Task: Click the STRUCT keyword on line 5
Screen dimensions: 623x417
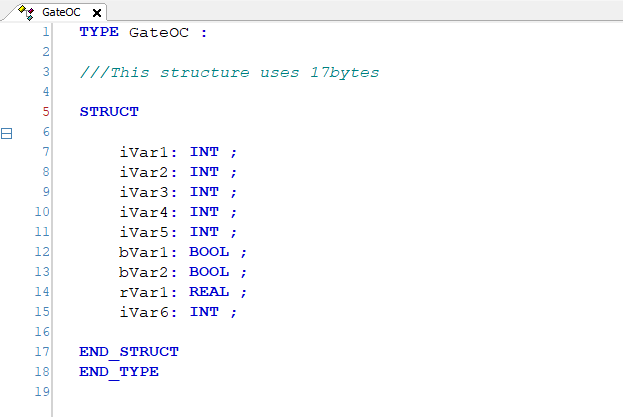Action: (x=109, y=112)
